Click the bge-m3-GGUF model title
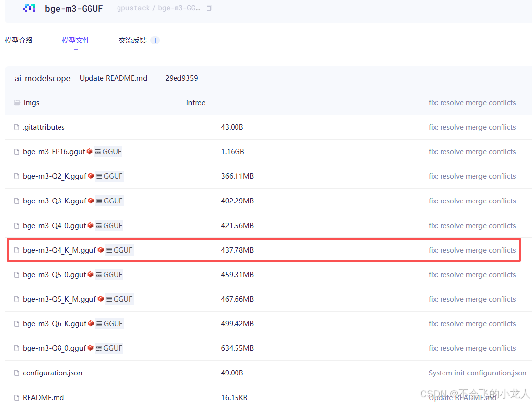This screenshot has width=532, height=402. [74, 9]
